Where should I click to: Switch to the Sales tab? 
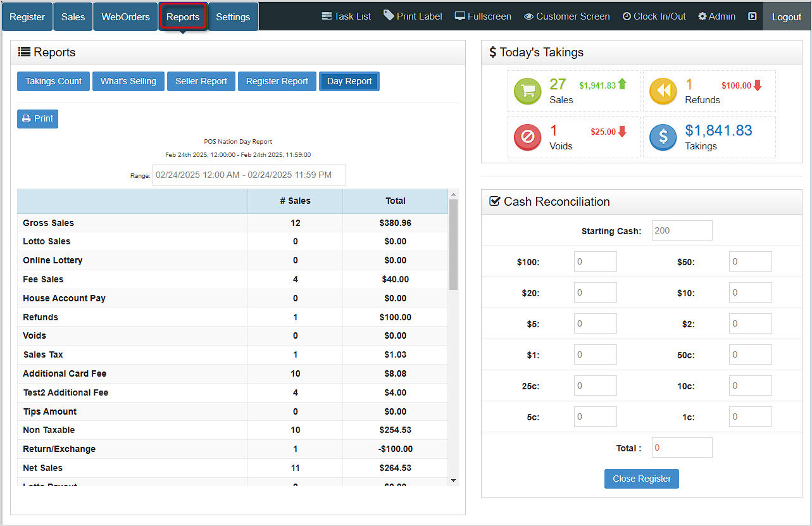72,17
